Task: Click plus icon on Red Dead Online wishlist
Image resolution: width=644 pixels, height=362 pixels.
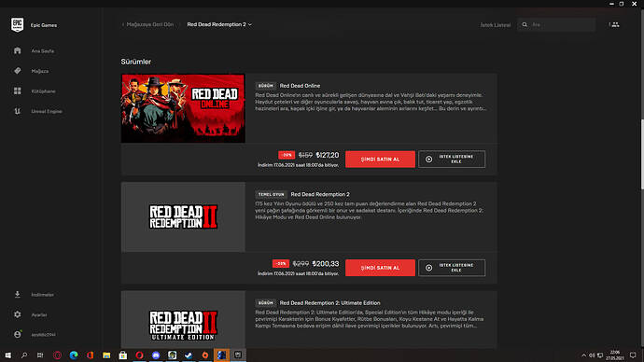Action: point(428,160)
